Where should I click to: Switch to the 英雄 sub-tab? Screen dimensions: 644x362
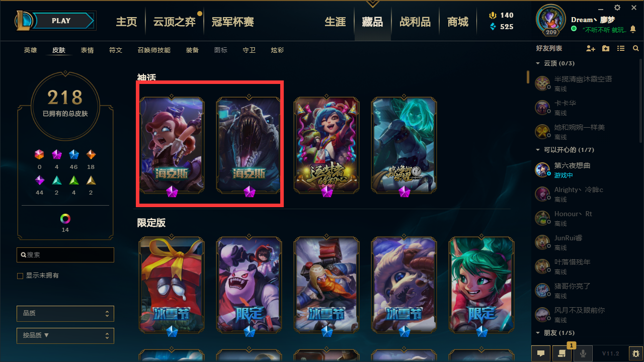tap(31, 50)
